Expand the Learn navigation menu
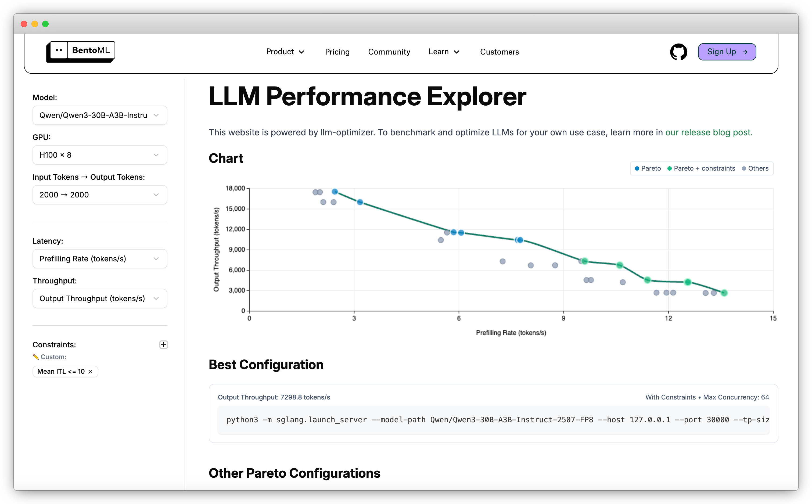812x504 pixels. 444,52
